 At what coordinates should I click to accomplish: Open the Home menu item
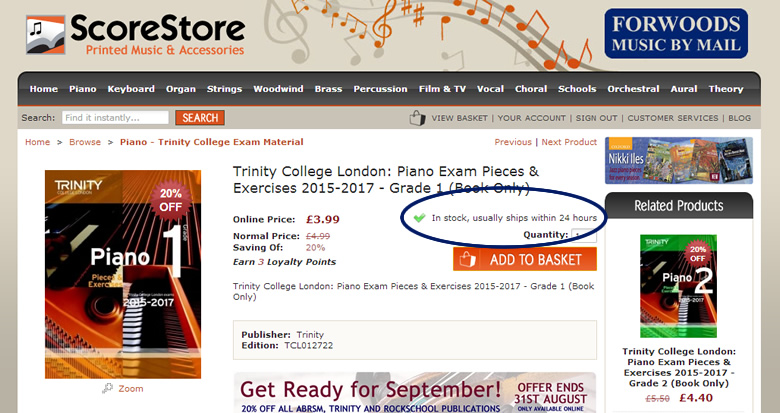click(x=44, y=89)
